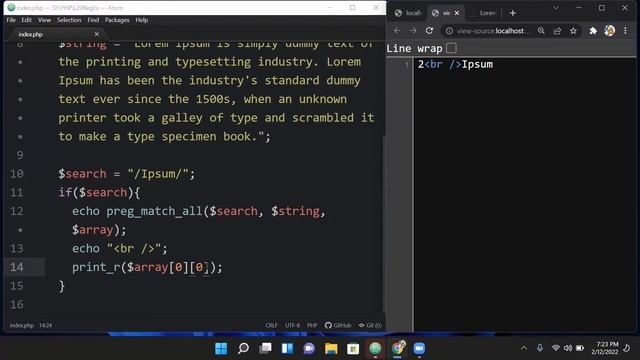Click the Git (0) status bar item
This screenshot has width=640, height=360.
pos(370,325)
